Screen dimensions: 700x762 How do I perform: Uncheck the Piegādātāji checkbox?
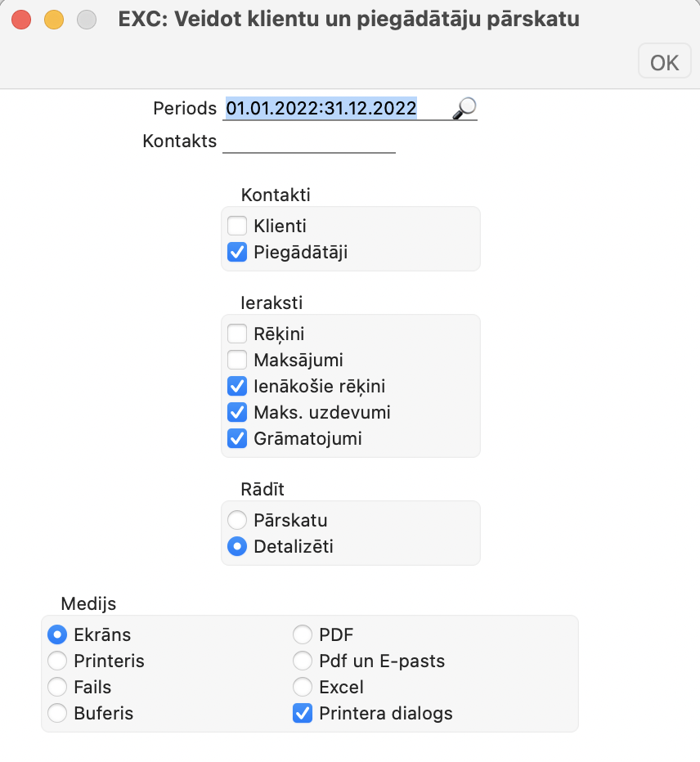click(237, 253)
